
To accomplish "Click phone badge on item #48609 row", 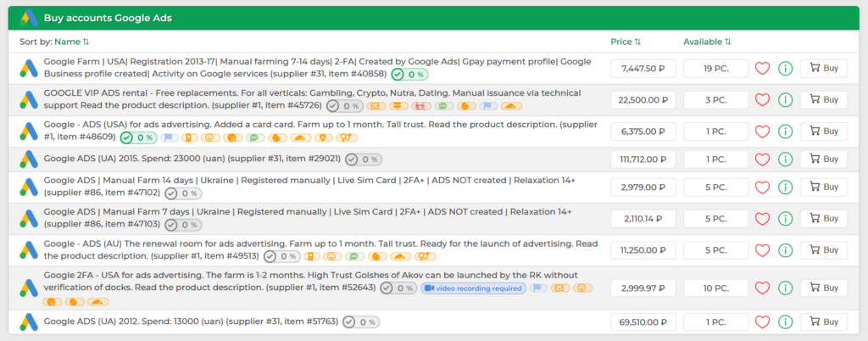I will (187, 137).
